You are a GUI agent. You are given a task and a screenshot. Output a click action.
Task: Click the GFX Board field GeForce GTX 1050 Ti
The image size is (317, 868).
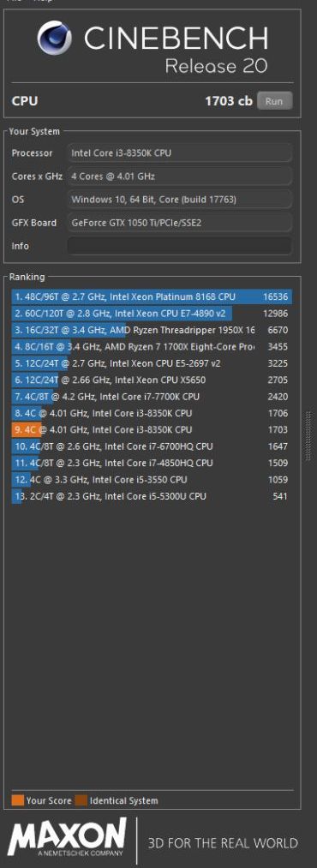point(179,223)
